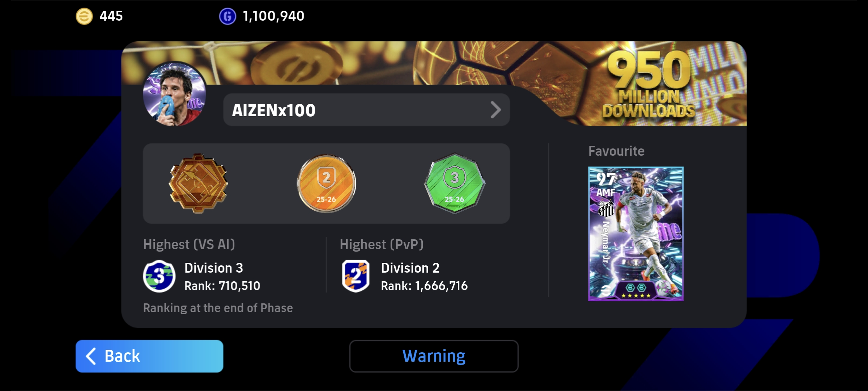Tap the Favourite section label
Screen dimensions: 868x391
616,151
